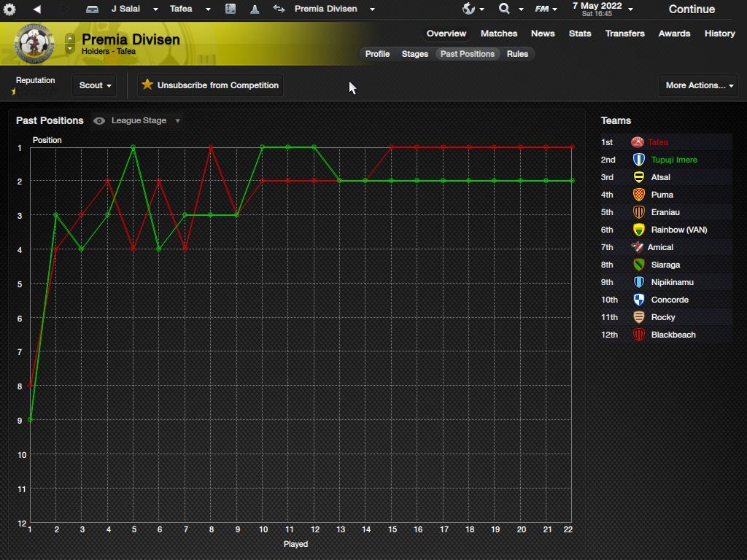Toggle Atsal team line in chart

pyautogui.click(x=660, y=177)
